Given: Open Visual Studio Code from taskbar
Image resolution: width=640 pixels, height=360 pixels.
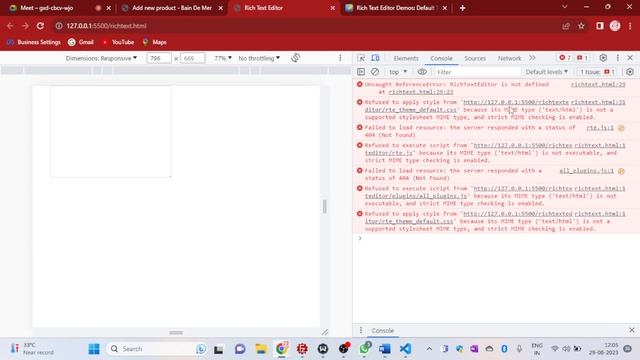Looking at the screenshot, I should pos(405,349).
